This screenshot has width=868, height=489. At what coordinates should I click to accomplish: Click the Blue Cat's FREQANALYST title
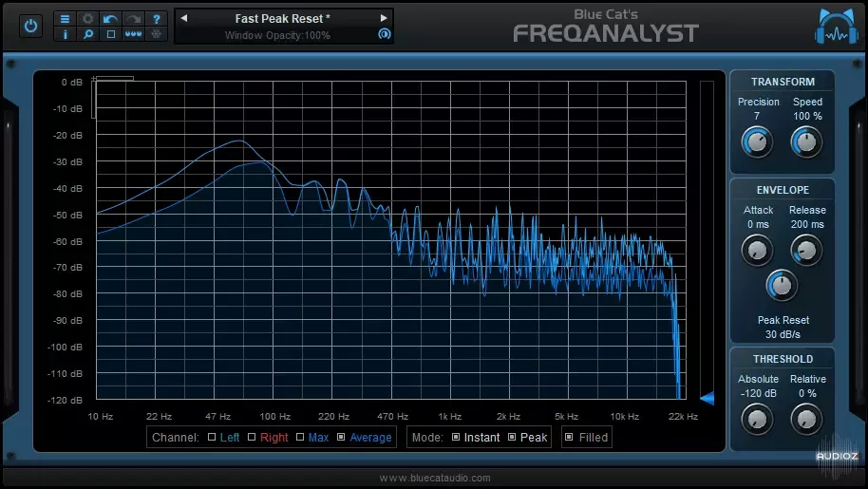pos(606,27)
